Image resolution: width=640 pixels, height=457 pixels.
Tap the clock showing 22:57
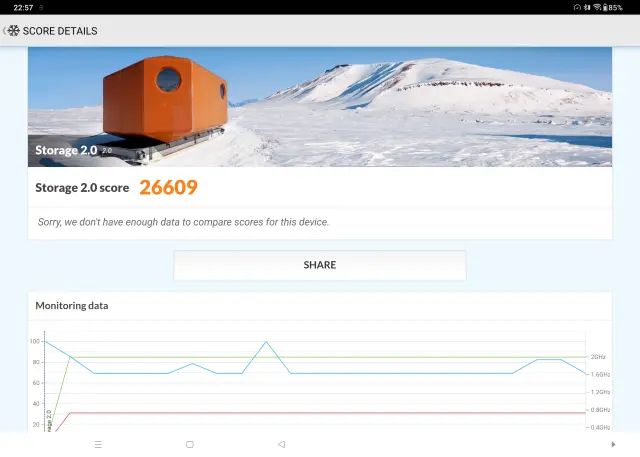click(23, 7)
